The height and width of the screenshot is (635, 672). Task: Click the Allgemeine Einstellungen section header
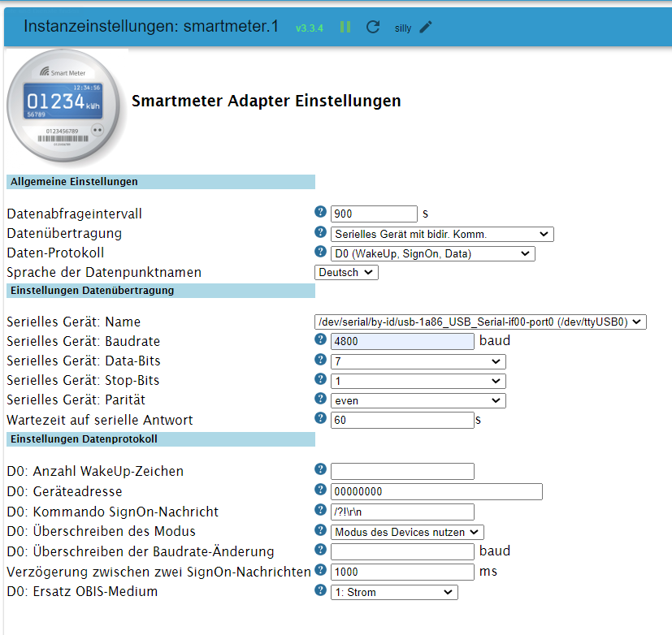tap(161, 182)
